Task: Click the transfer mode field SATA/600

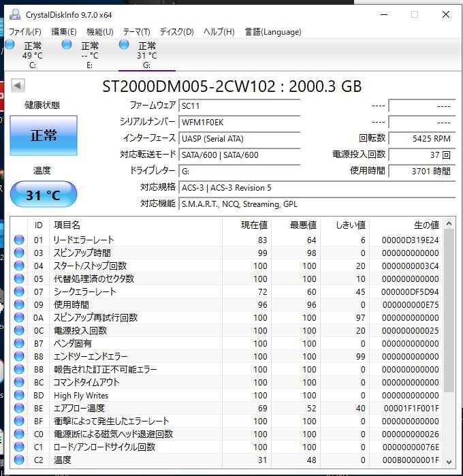Action: pos(239,155)
